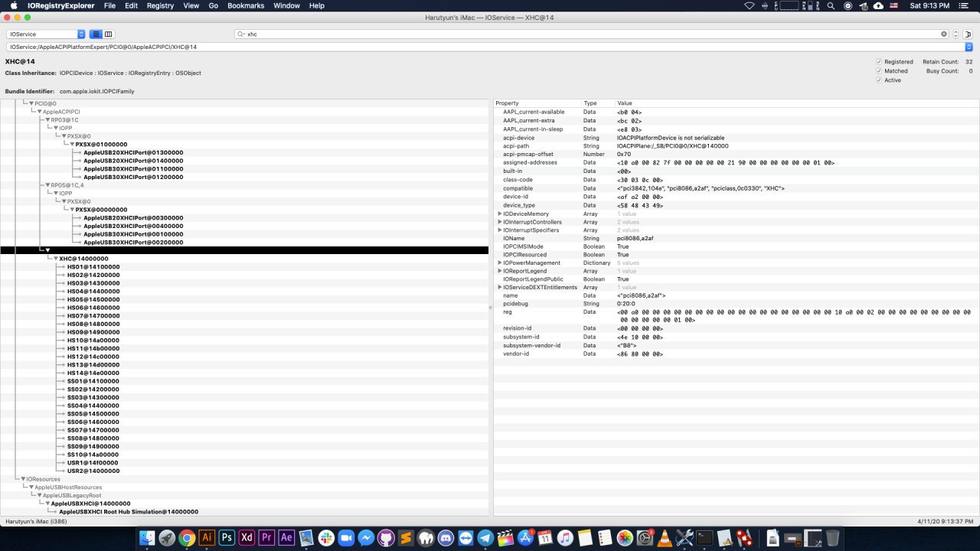
Task: Open Sublime Text from the Dock
Action: point(407,538)
